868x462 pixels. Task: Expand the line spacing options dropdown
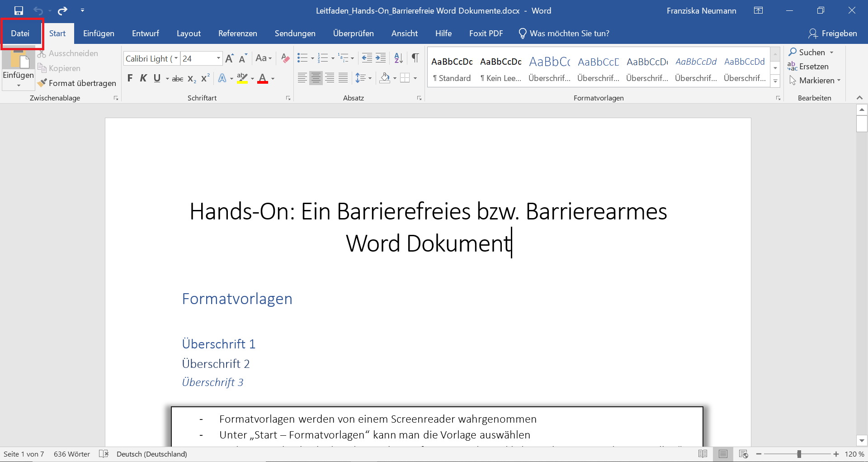pyautogui.click(x=369, y=78)
